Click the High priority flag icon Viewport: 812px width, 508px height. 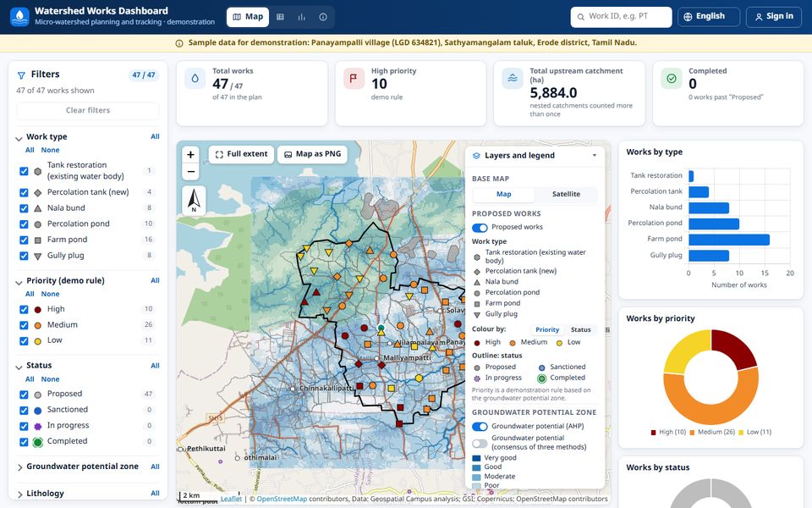pos(354,78)
